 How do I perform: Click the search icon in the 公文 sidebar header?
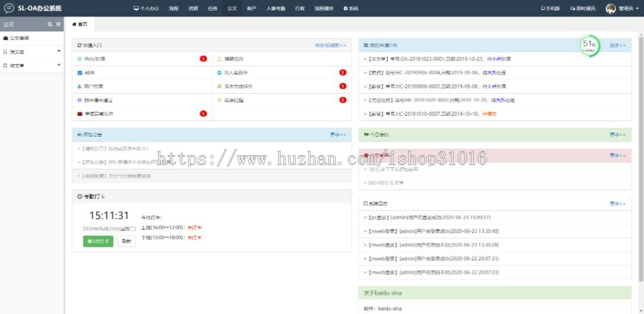49,24
